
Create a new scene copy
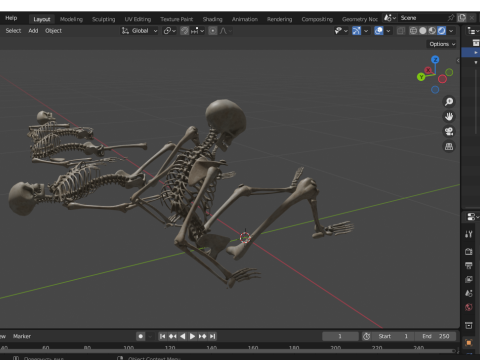click(462, 18)
